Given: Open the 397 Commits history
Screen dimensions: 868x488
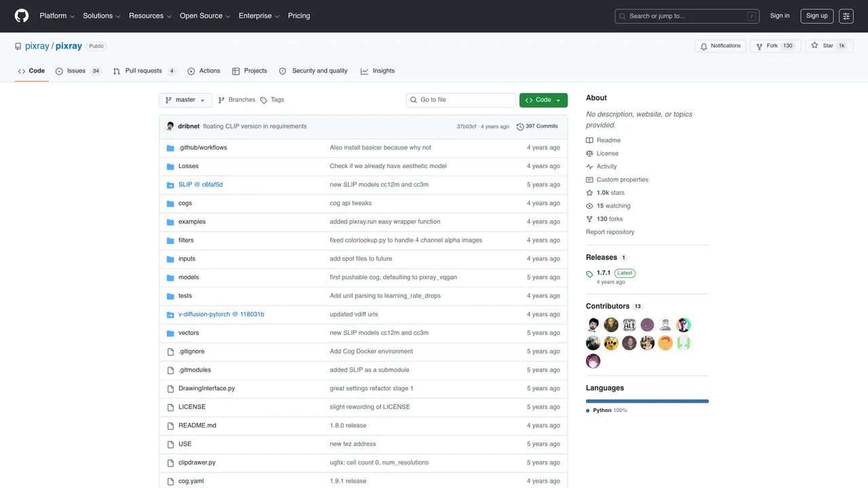Looking at the screenshot, I should (537, 127).
